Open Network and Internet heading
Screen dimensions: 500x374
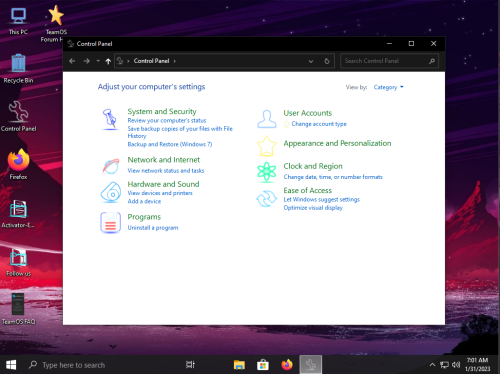click(x=164, y=160)
